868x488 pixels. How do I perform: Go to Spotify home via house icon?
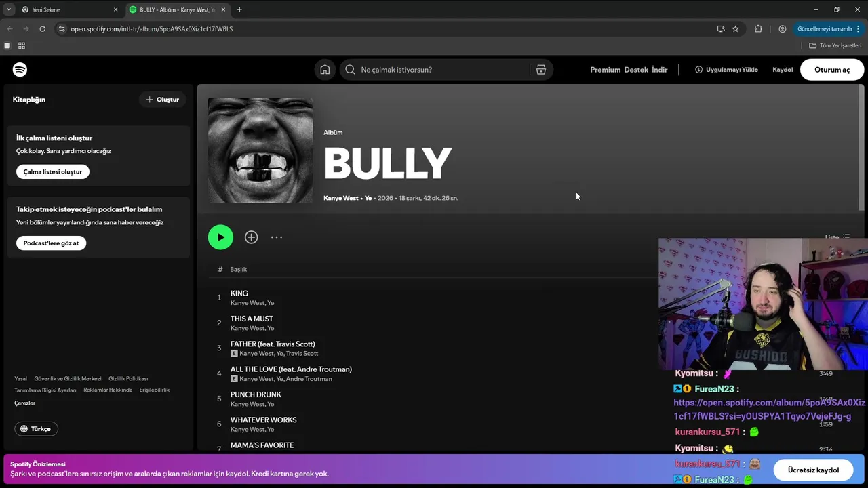325,70
